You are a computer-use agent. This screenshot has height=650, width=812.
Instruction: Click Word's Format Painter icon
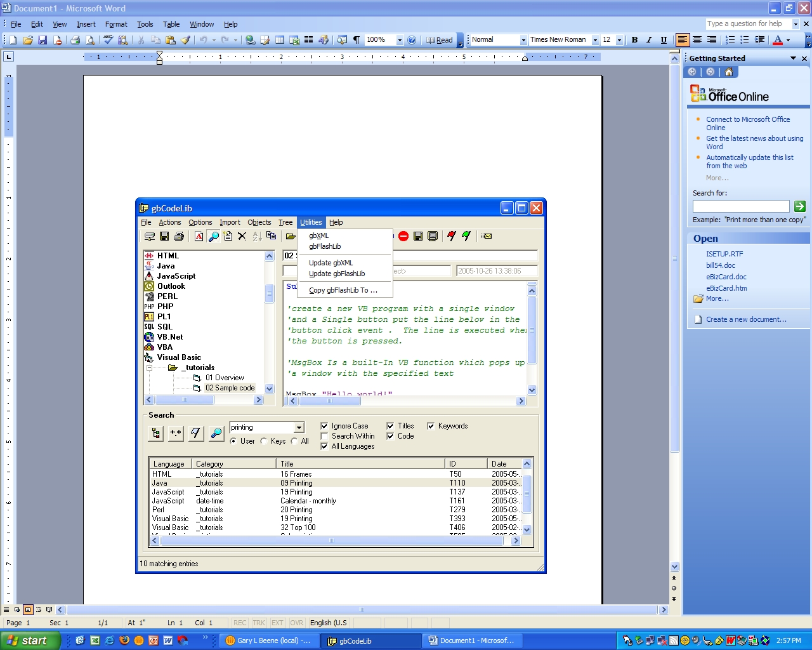coord(185,40)
